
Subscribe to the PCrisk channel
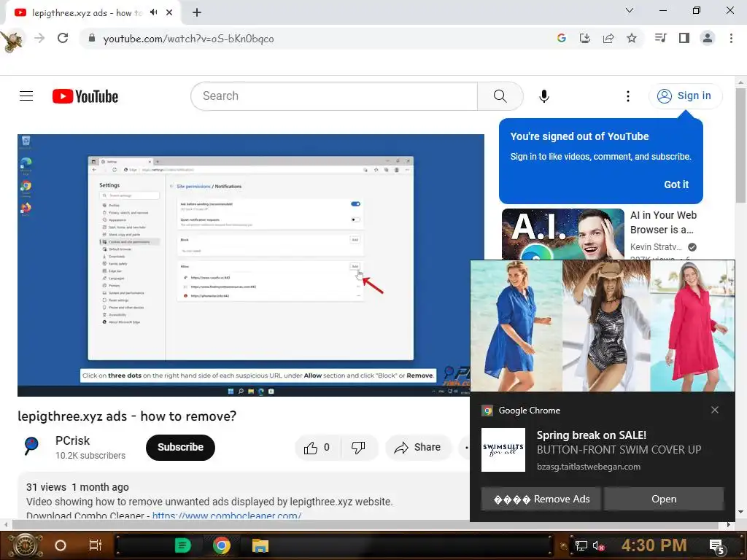point(180,447)
